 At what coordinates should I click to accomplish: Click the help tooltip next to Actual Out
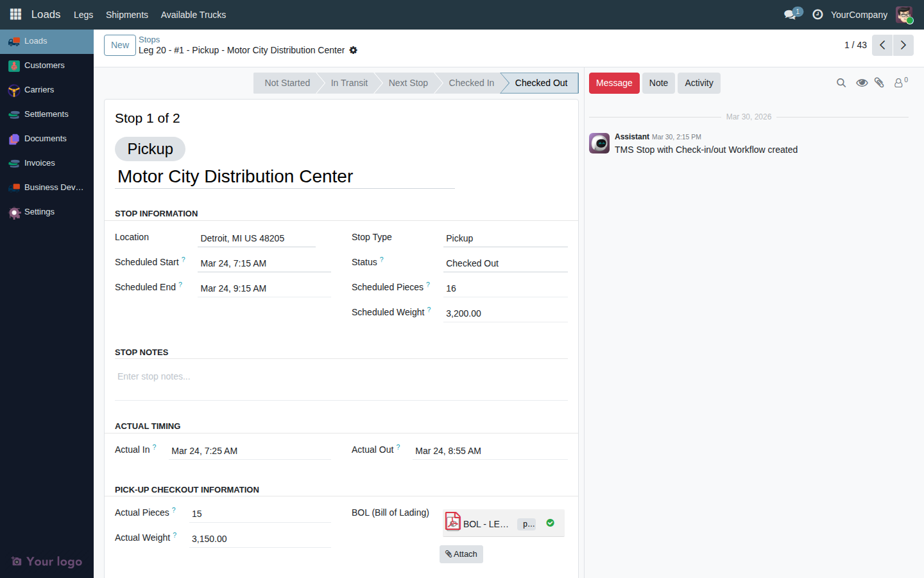pos(398,447)
